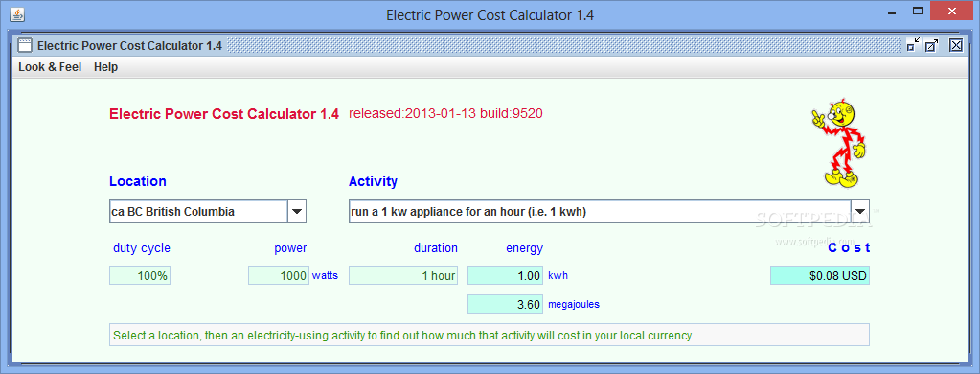
Task: Click the 'C o s t' label
Action: click(x=849, y=248)
